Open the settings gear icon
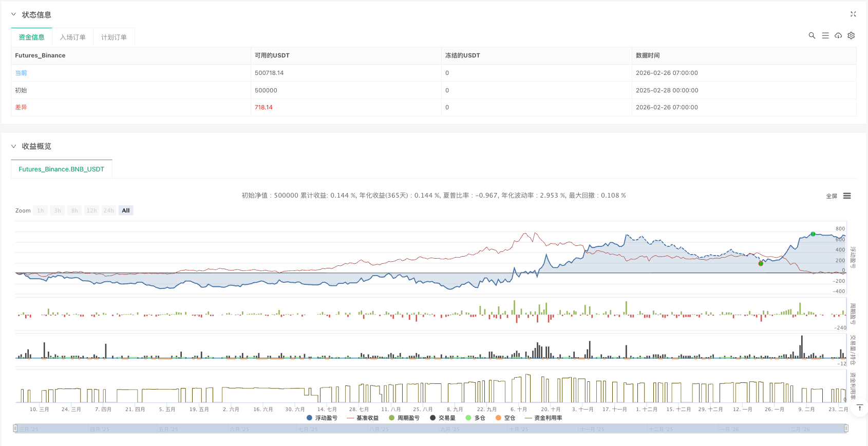 point(851,35)
